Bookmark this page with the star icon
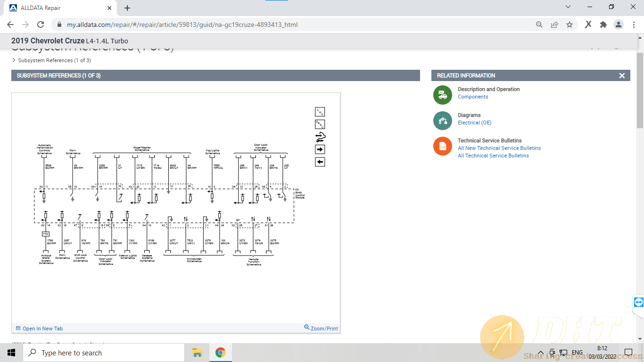The width and height of the screenshot is (644, 362). coord(570,25)
